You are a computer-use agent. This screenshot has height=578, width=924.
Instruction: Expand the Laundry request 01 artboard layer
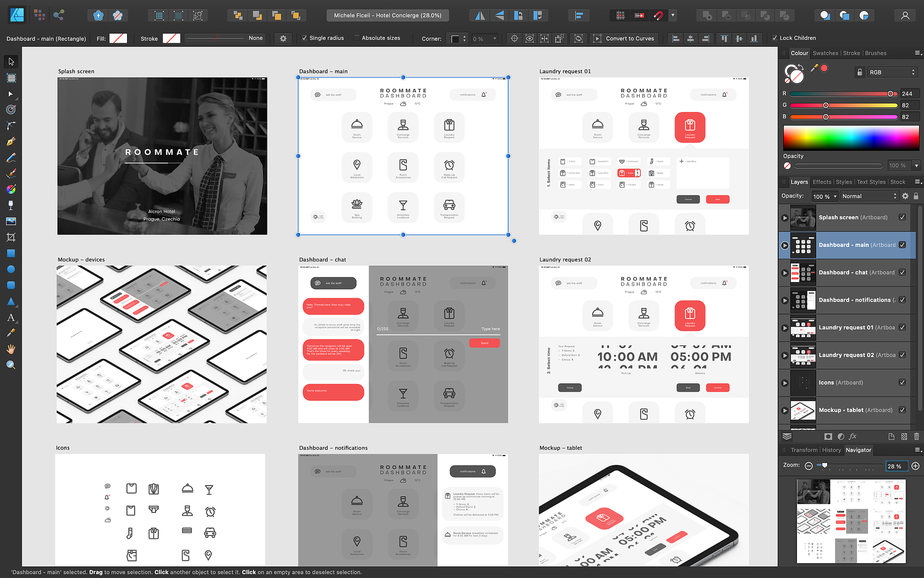(784, 328)
